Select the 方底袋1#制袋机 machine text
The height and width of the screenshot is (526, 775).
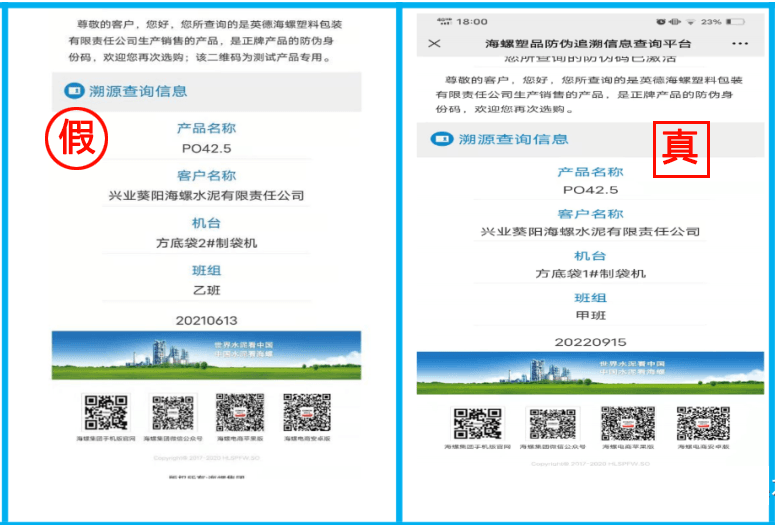pos(590,273)
